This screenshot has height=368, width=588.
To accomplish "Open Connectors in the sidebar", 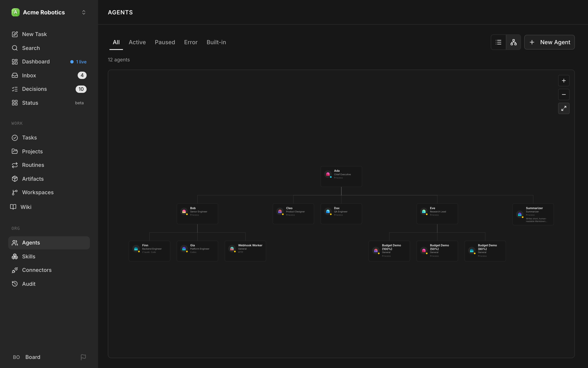I will coord(49,270).
